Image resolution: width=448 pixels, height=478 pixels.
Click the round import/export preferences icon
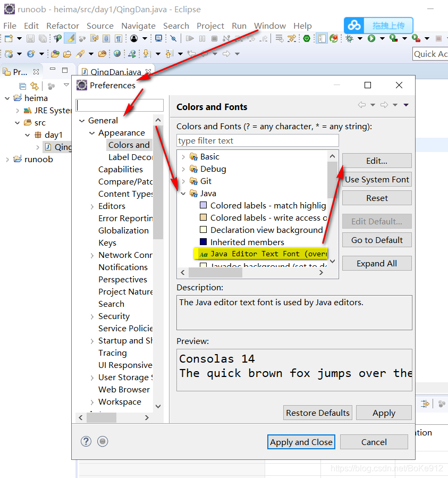coord(103,441)
